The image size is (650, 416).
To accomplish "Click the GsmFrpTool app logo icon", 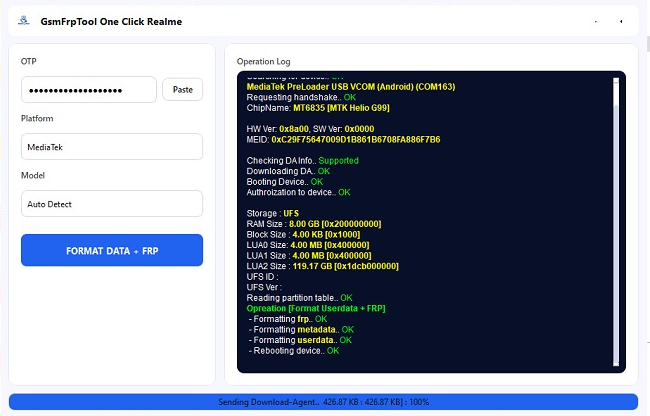I will click(24, 20).
